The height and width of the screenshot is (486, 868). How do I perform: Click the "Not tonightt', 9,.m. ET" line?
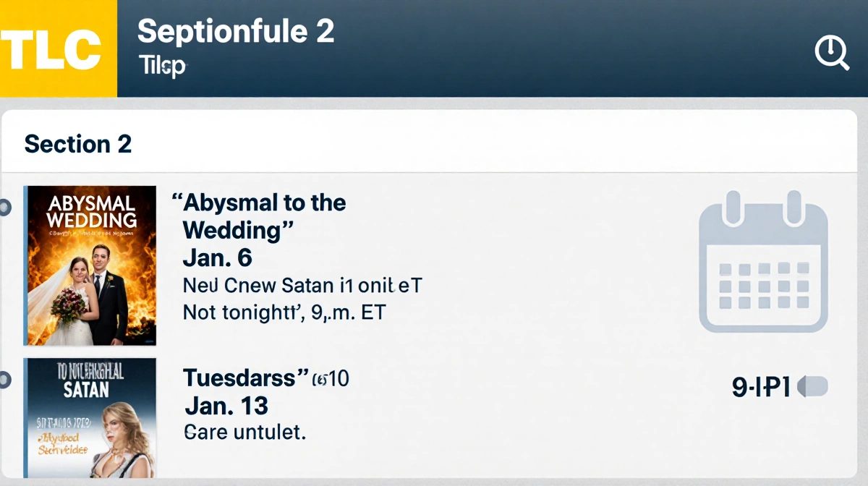(x=284, y=313)
